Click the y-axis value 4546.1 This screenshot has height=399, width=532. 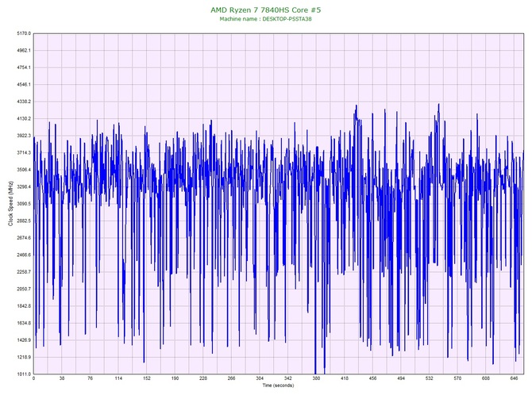[x=24, y=85]
